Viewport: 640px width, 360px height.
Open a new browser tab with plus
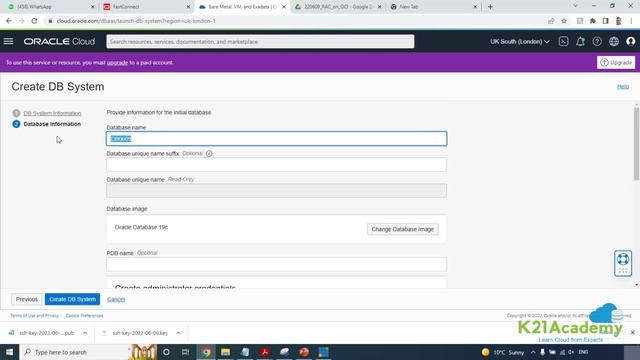point(490,7)
